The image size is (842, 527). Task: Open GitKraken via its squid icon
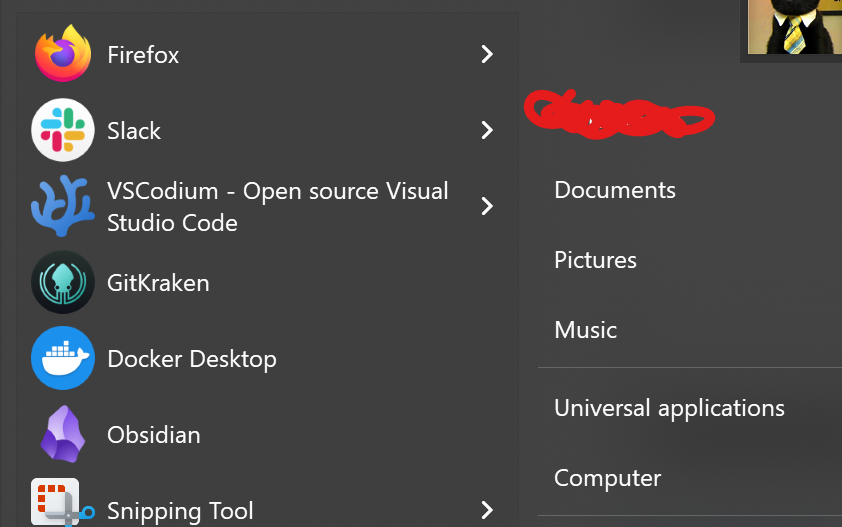(63, 283)
